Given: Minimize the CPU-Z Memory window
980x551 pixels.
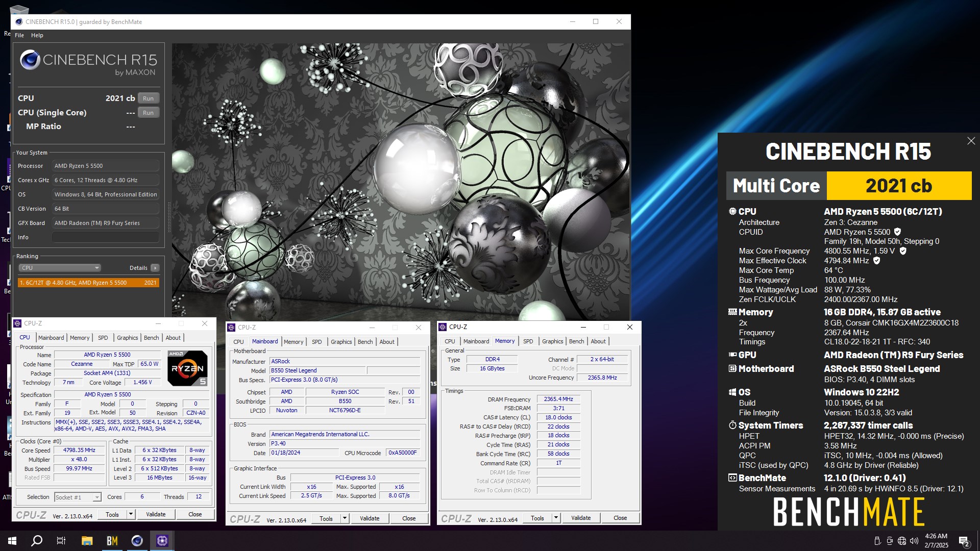Looking at the screenshot, I should pyautogui.click(x=583, y=327).
